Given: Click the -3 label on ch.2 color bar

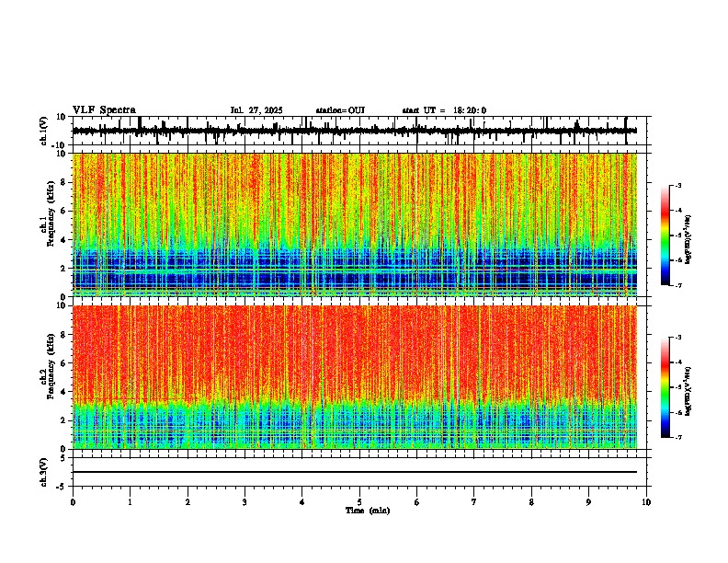Looking at the screenshot, I should (677, 338).
